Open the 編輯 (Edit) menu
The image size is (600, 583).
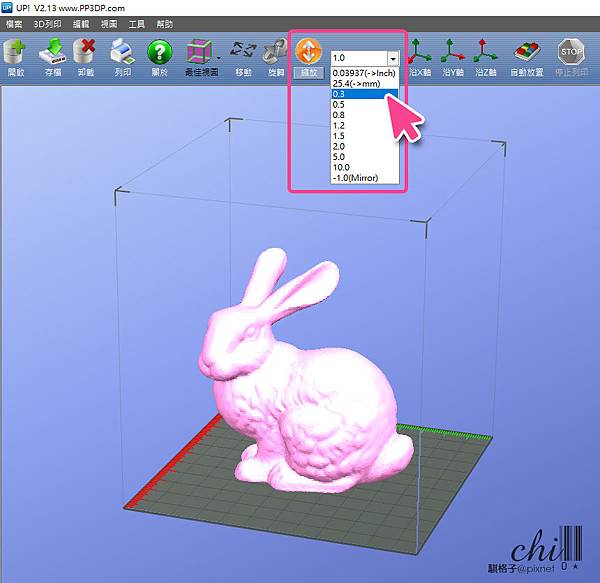[x=81, y=24]
